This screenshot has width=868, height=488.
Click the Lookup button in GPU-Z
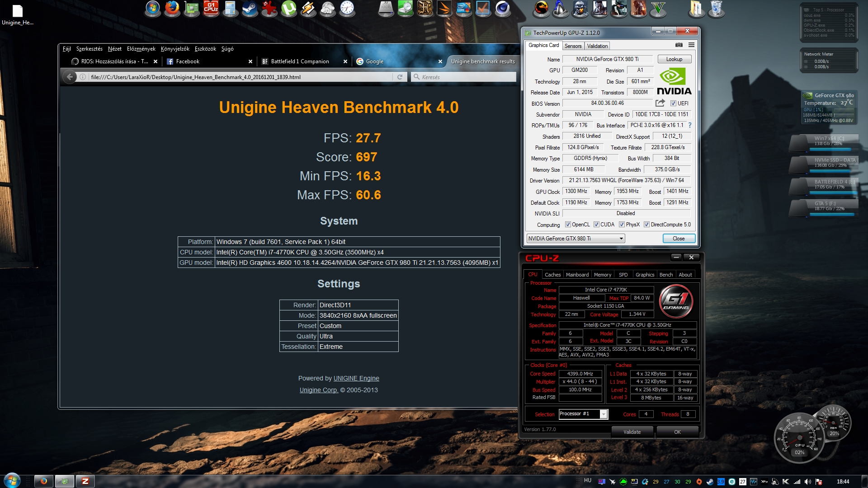click(674, 59)
